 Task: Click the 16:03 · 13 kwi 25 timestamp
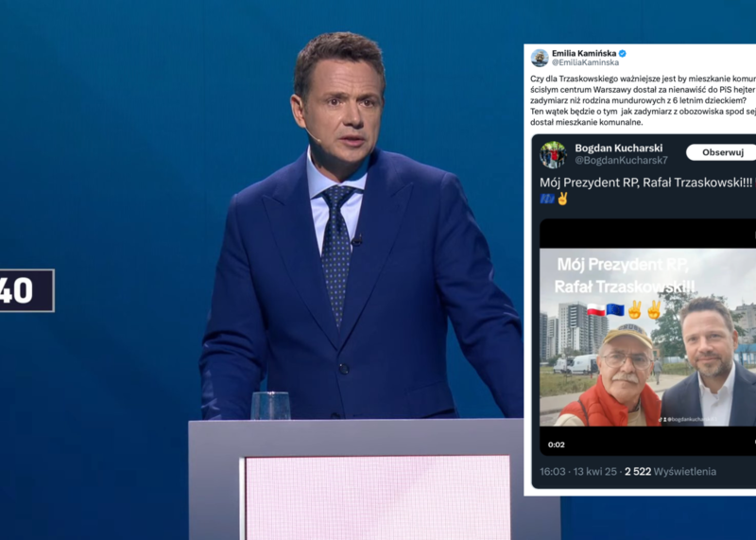578,472
